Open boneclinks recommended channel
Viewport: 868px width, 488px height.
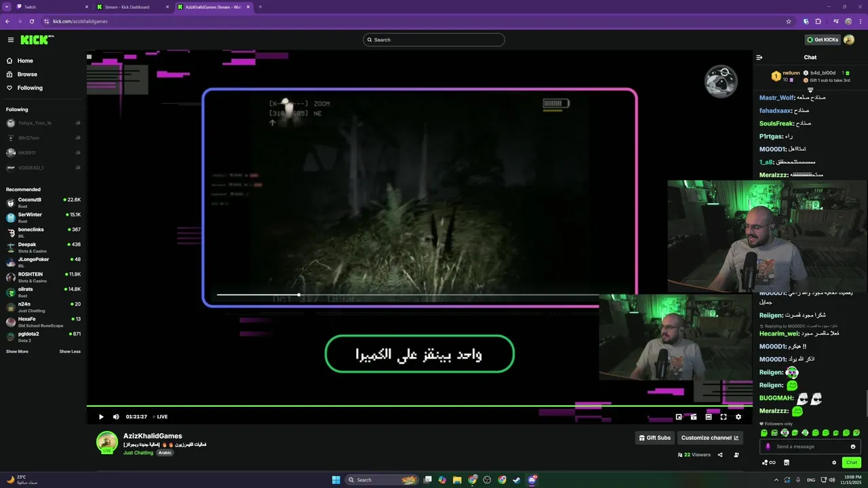click(x=43, y=232)
